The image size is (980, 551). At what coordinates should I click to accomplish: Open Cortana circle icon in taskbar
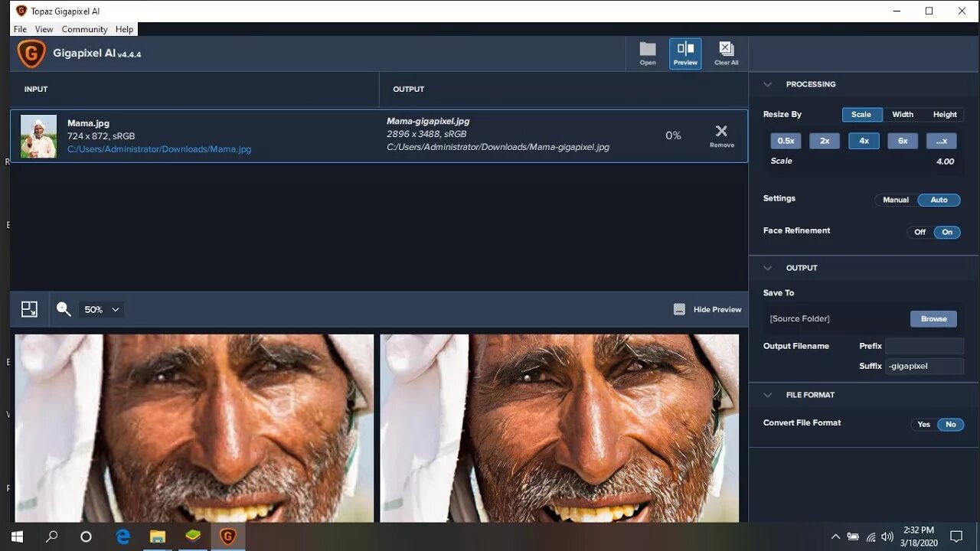(x=86, y=536)
